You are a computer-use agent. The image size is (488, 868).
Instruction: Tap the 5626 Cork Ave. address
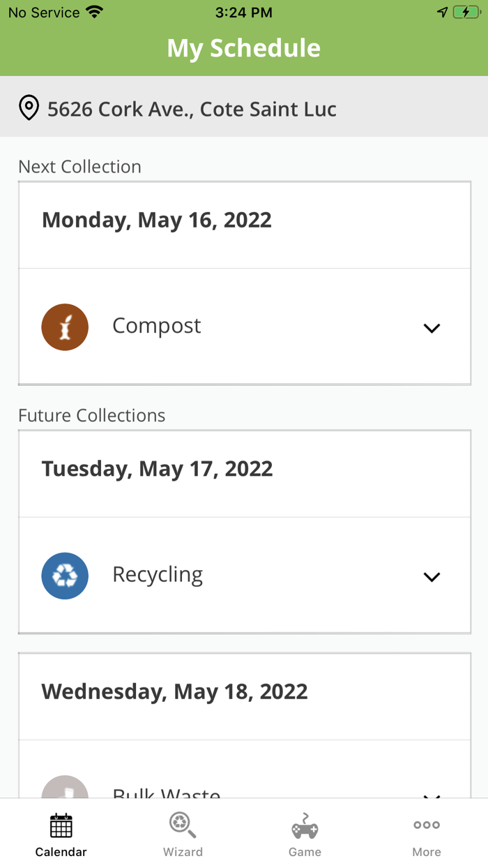coord(192,109)
